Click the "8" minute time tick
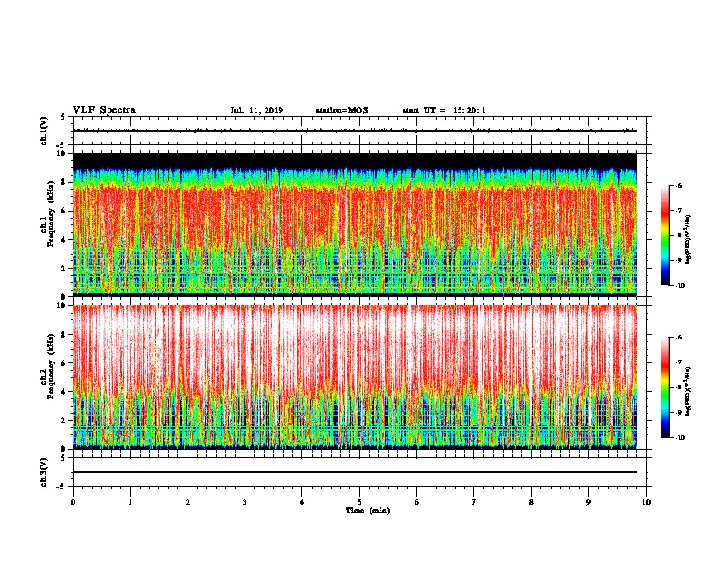Image resolution: width=728 pixels, height=563 pixels. point(531,502)
